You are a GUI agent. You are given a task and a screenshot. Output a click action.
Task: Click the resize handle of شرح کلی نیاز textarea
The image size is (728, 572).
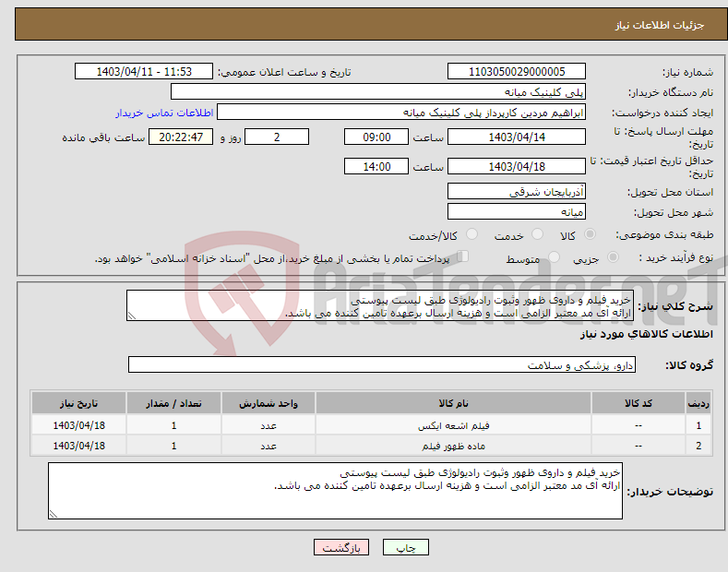coord(132,316)
